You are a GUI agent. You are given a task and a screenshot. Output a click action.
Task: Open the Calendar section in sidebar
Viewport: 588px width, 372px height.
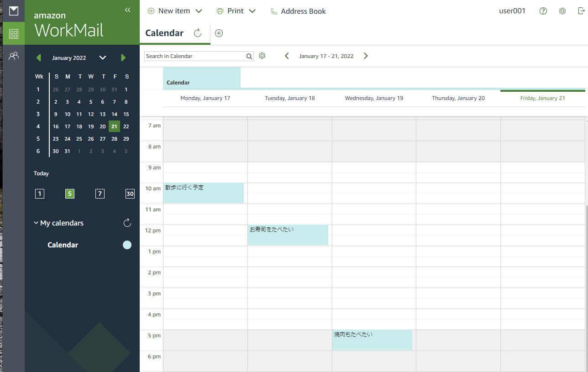(14, 33)
